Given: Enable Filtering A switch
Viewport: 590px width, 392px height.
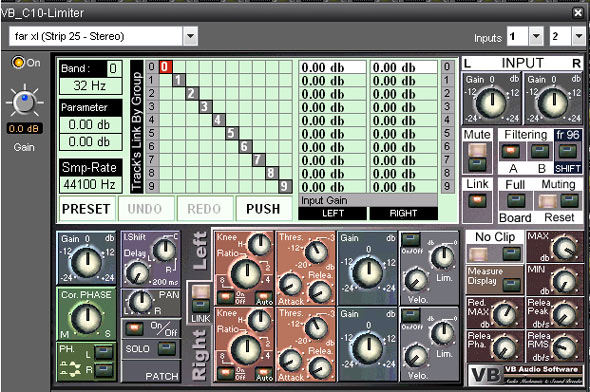Looking at the screenshot, I should pos(511,151).
